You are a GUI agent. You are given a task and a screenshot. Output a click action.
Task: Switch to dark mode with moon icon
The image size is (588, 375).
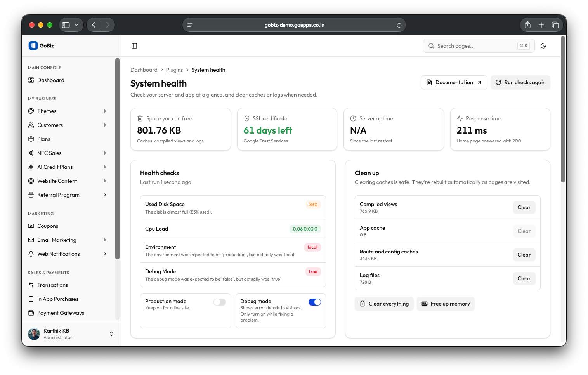point(543,46)
